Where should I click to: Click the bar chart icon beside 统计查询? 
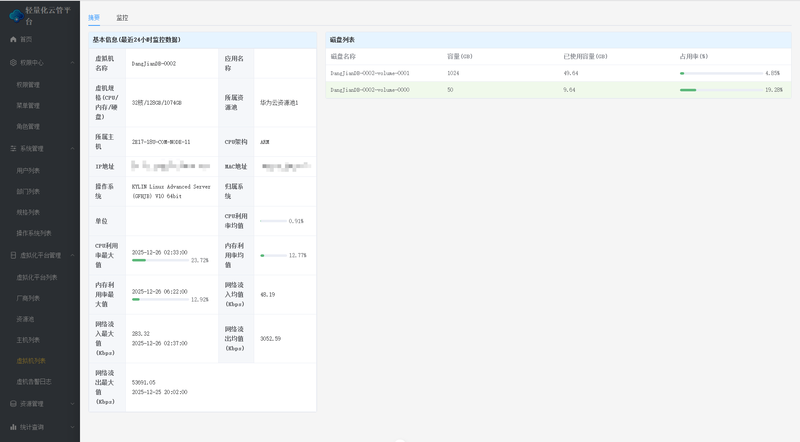[13, 427]
